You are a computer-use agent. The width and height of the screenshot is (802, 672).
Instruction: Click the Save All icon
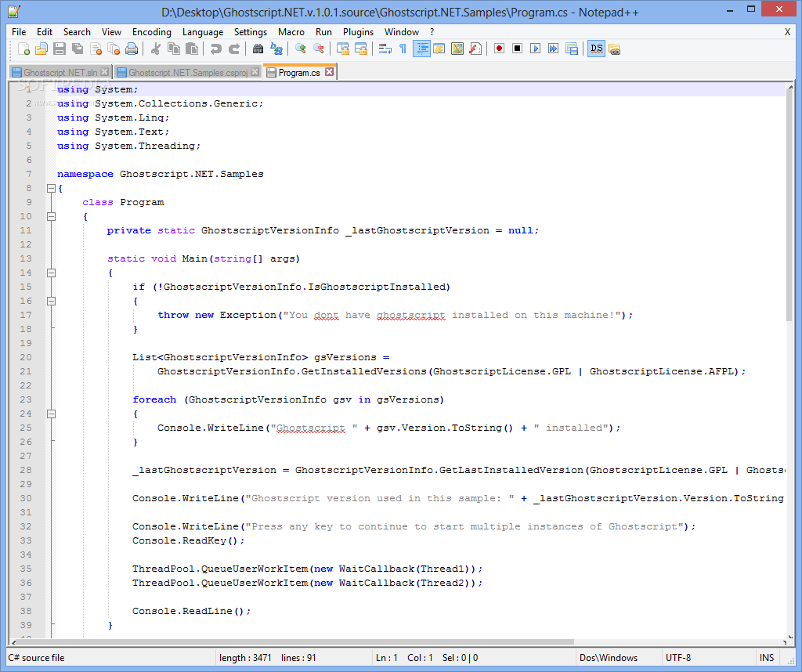click(x=78, y=49)
